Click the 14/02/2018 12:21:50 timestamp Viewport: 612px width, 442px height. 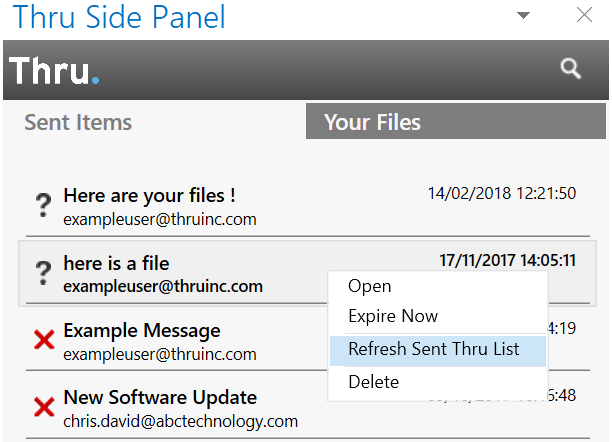coord(501,193)
